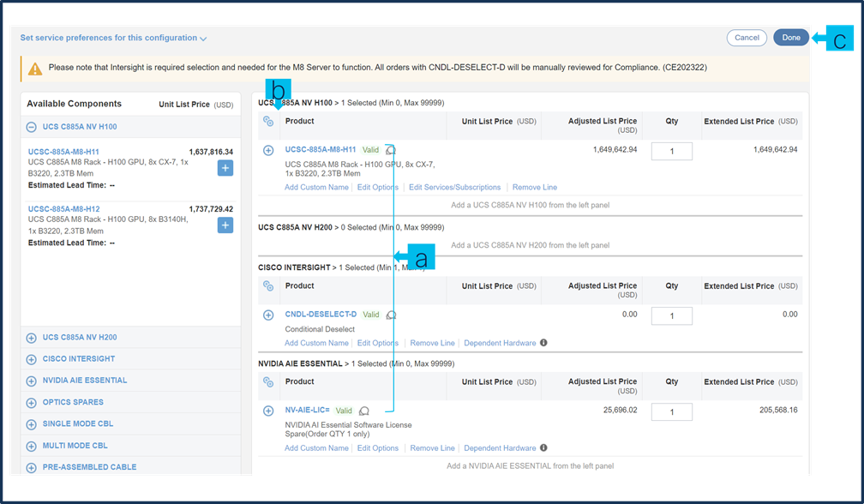The height and width of the screenshot is (504, 864).
Task: Click UCSC-885A-M8-H11 link in Available Components
Action: [63, 152]
